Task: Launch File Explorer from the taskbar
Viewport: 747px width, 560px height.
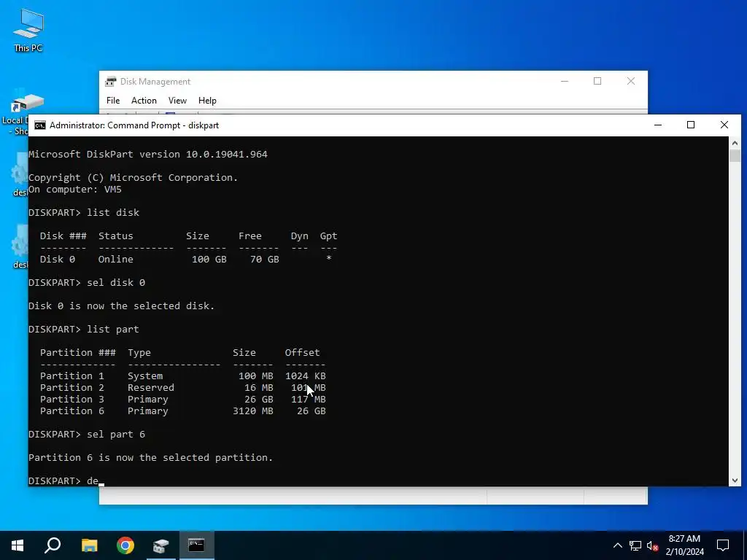Action: (x=89, y=545)
